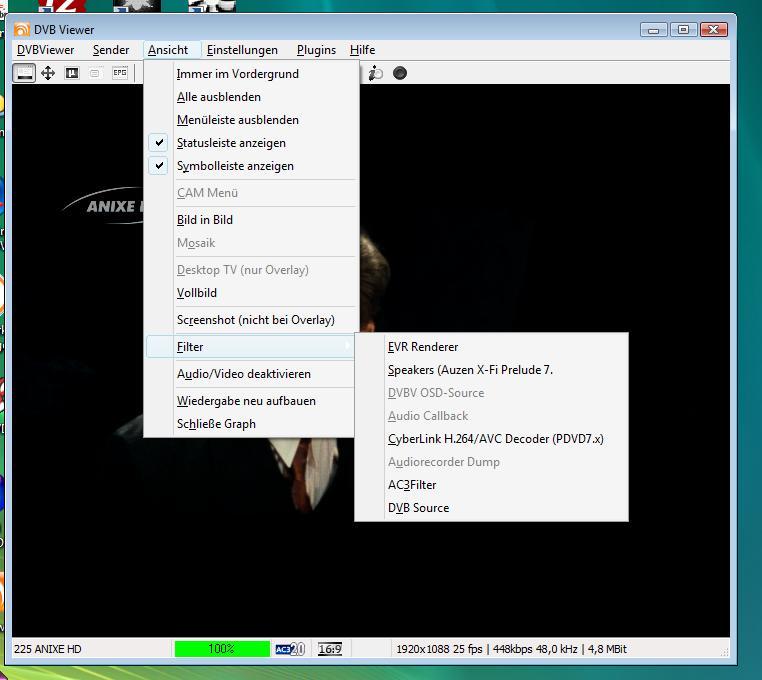The width and height of the screenshot is (762, 680).
Task: Choose Wiedergabe neu aufbauen
Action: pos(249,401)
